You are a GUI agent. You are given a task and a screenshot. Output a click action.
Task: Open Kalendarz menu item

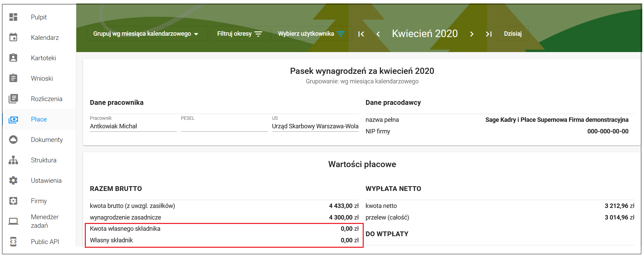(39, 37)
